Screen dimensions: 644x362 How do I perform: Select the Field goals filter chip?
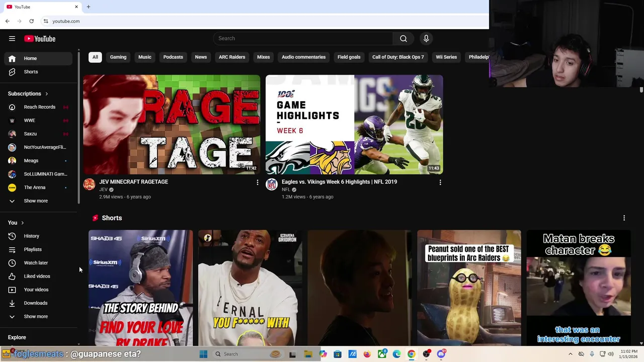click(x=349, y=57)
